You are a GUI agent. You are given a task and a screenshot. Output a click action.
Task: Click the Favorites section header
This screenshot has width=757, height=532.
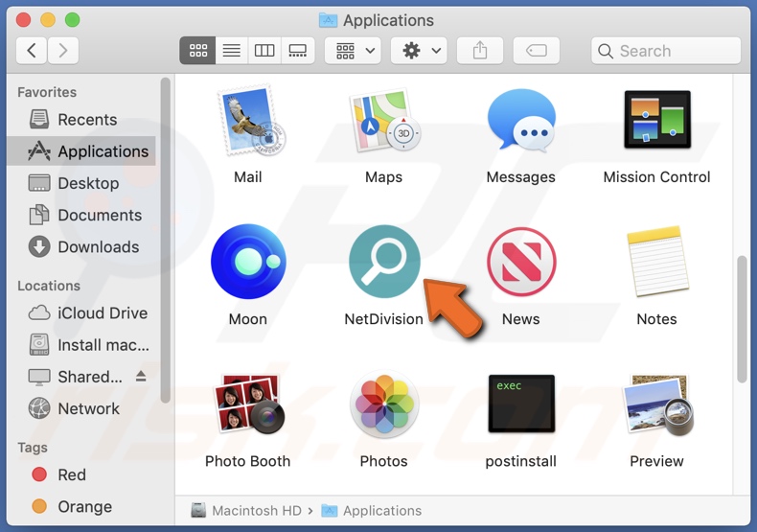click(x=47, y=92)
